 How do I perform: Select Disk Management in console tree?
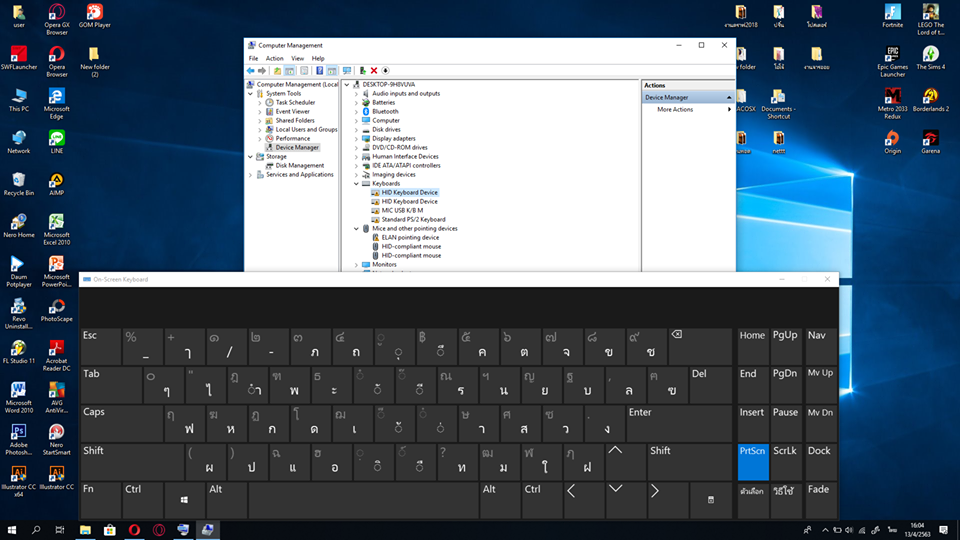point(299,165)
